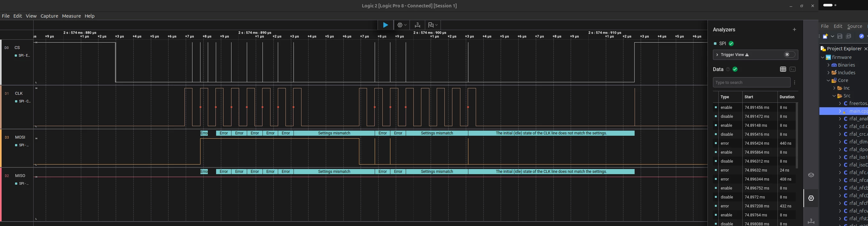Image resolution: width=868 pixels, height=226 pixels.
Task: Click the Data help question icon
Action: coord(728,69)
